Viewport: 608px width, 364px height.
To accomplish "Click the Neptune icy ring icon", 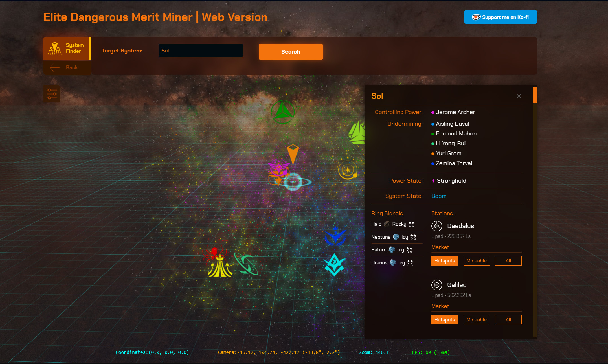I will point(396,237).
